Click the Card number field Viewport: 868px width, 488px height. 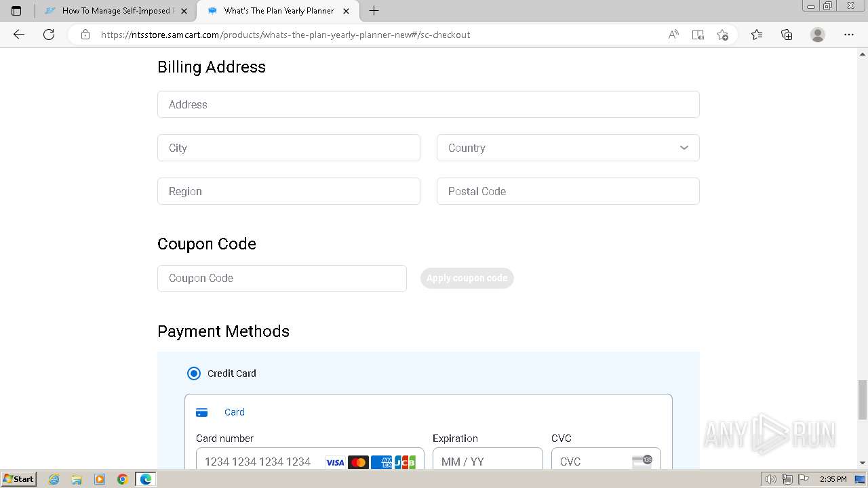tap(310, 460)
